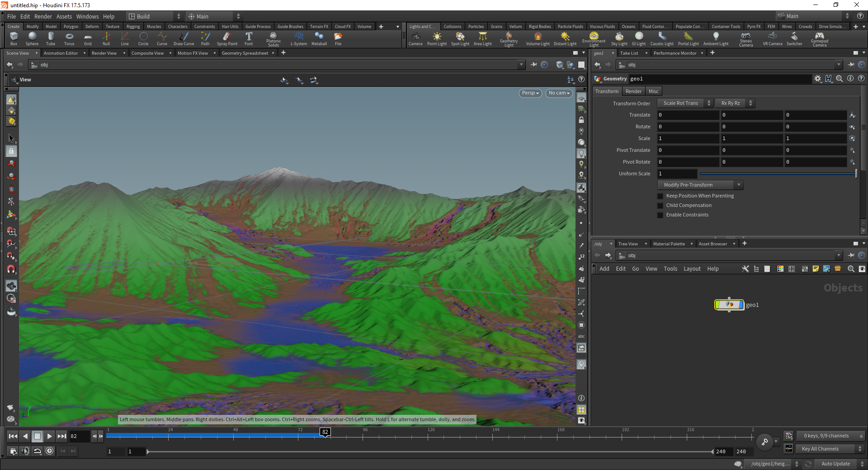This screenshot has height=470, width=868.
Task: Create a Box with the shelf tool
Action: tap(14, 39)
